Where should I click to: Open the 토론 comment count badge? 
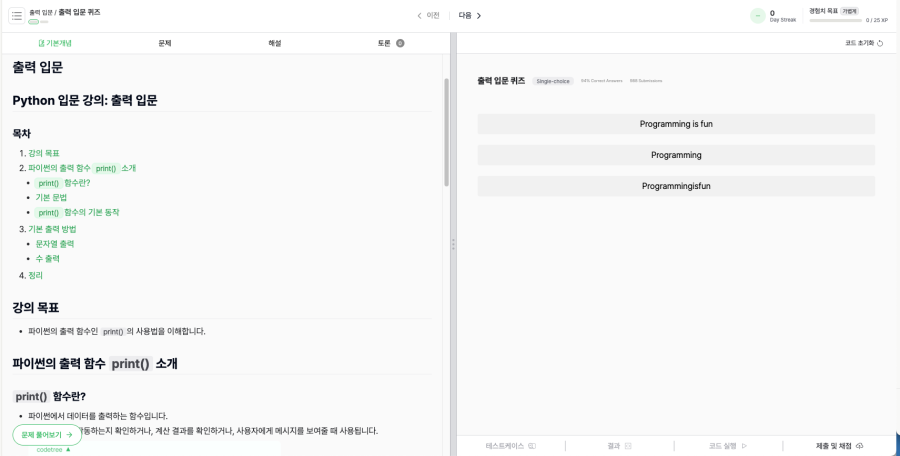(x=400, y=43)
